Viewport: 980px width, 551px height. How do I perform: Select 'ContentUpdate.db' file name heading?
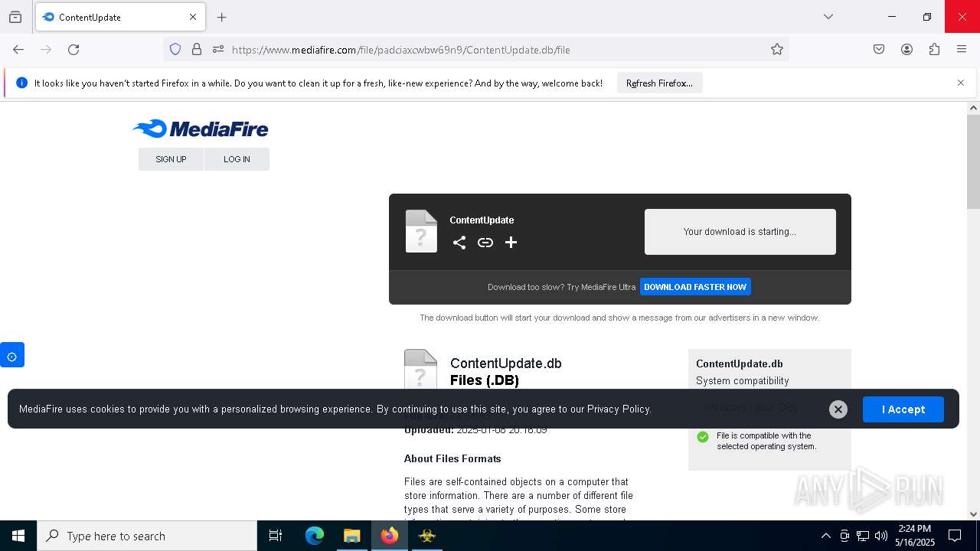(x=506, y=364)
